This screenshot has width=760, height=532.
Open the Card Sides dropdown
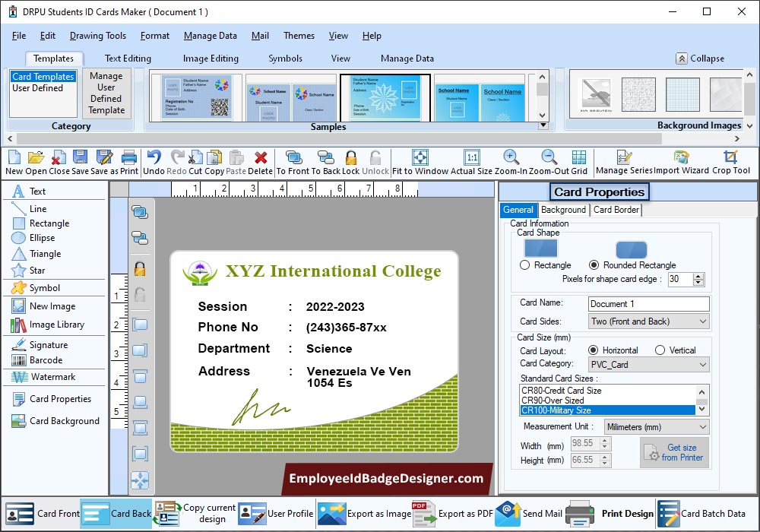point(649,321)
